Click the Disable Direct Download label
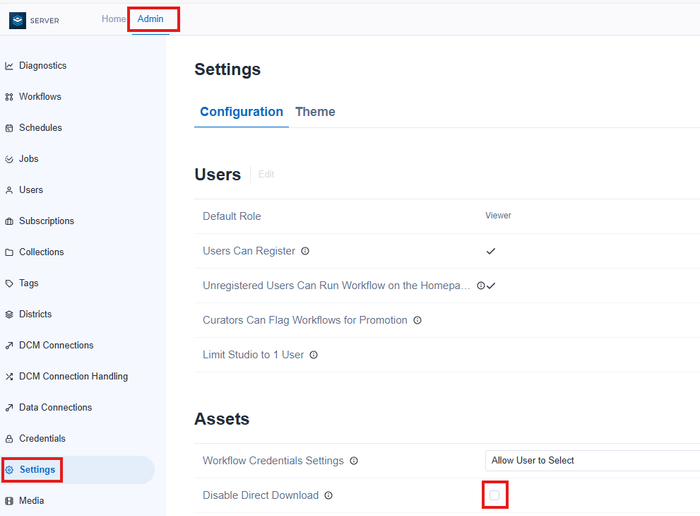The height and width of the screenshot is (516, 700). pos(261,495)
